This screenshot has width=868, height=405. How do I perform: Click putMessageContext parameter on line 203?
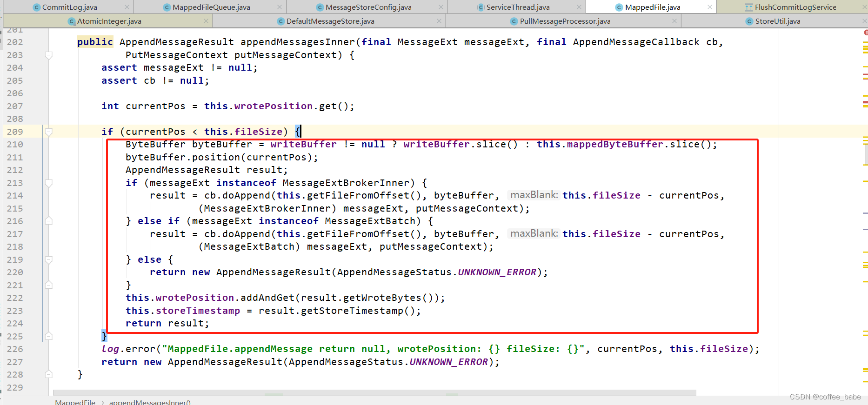285,55
